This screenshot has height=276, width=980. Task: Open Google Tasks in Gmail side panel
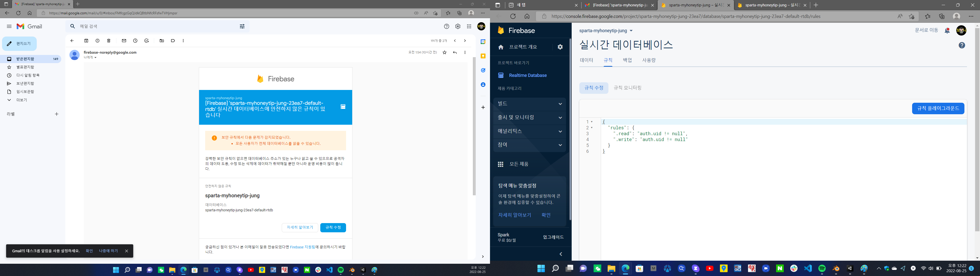[483, 70]
